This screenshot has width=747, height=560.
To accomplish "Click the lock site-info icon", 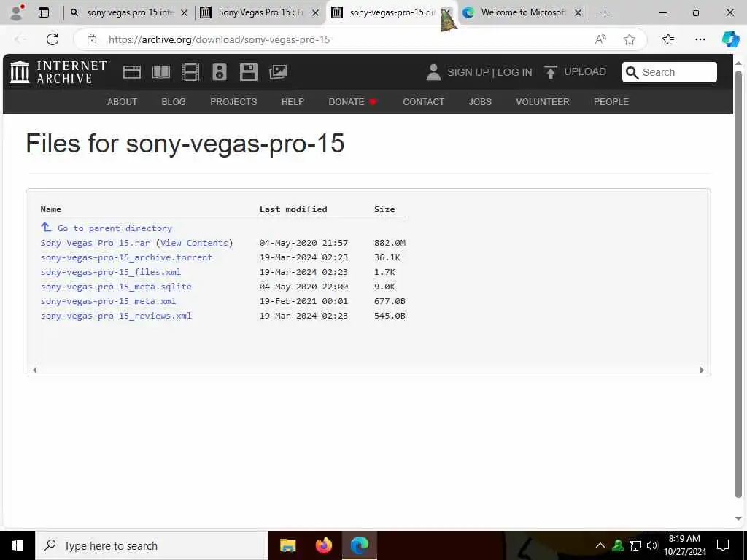I will tap(92, 39).
